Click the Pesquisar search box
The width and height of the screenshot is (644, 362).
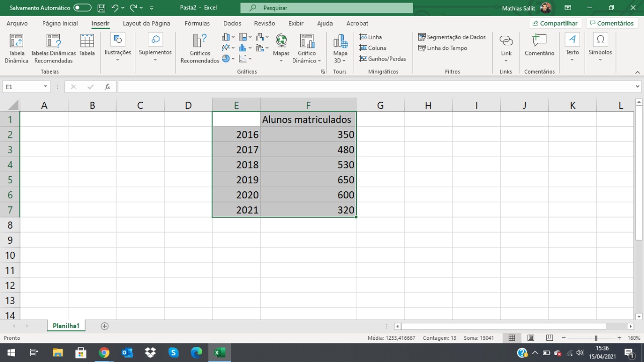click(327, 8)
